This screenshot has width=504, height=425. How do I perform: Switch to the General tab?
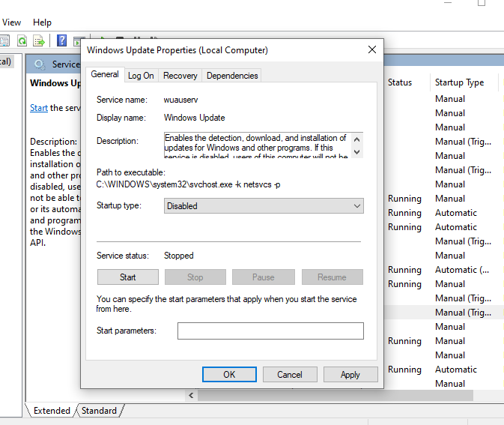coord(105,74)
